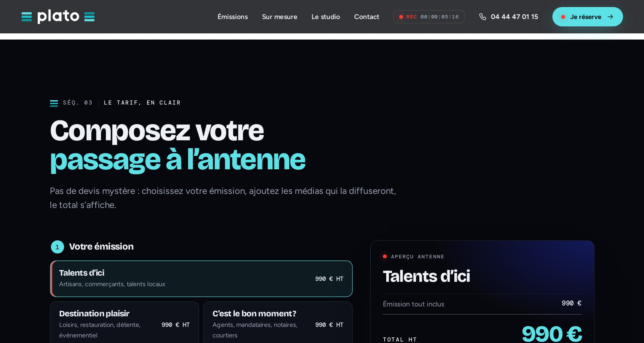Open the Sur mesure menu item
This screenshot has height=343, width=644.
click(x=280, y=17)
